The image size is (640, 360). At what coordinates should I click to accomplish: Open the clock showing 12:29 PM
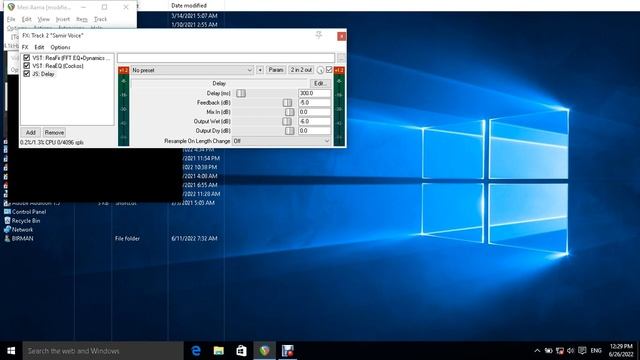click(x=621, y=351)
